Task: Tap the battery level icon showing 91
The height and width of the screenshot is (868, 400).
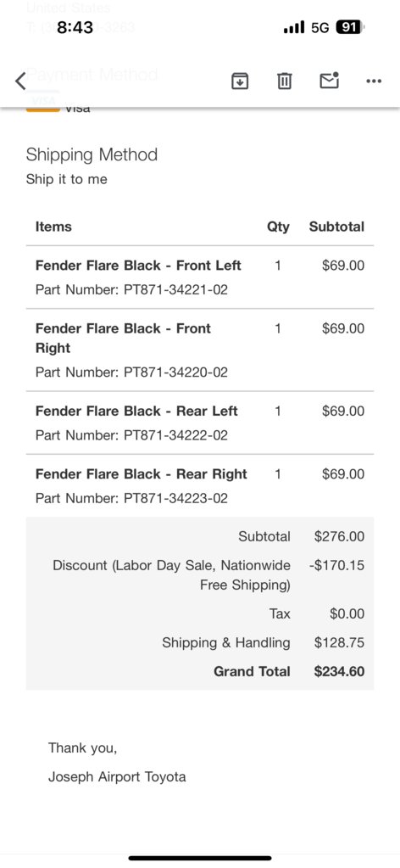Action: pyautogui.click(x=350, y=27)
